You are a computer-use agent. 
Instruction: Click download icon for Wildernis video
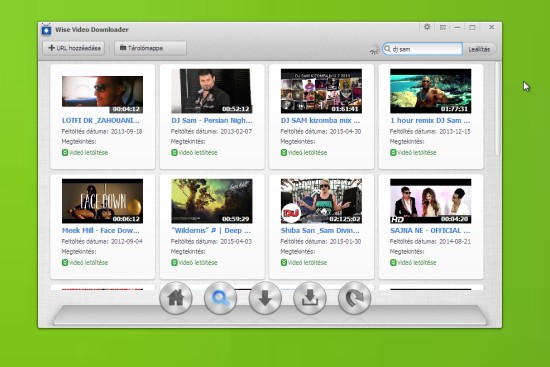point(174,262)
